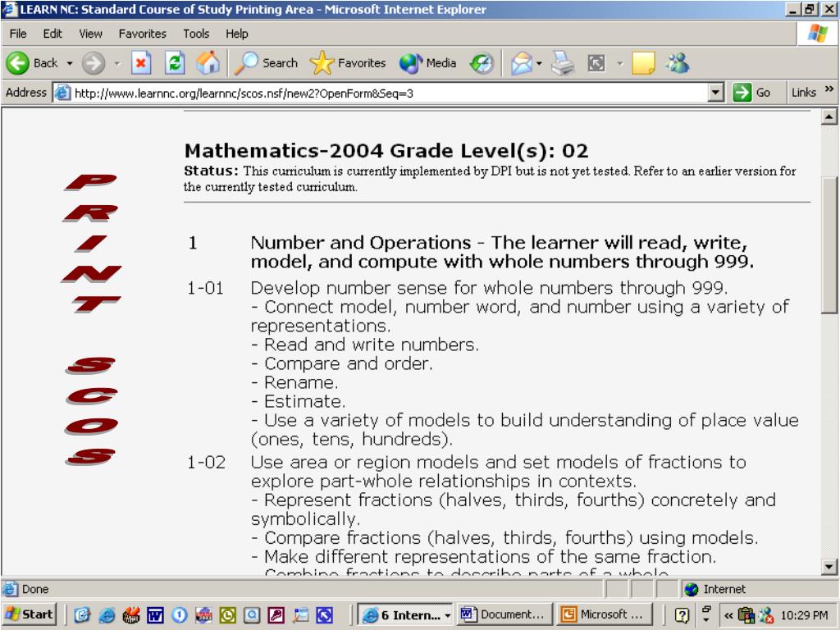840x630 pixels.
Task: Click the yellow Discuss note icon
Action: point(643,63)
